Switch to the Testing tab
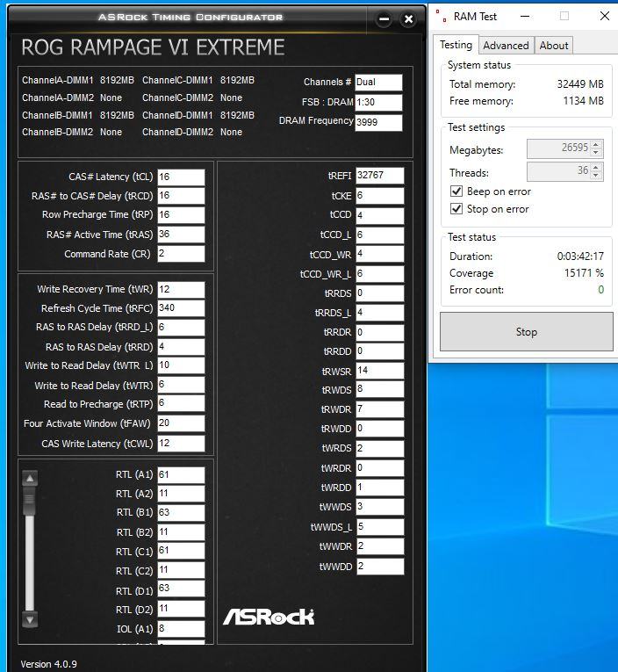Screen dimensions: 618x672 [456, 45]
